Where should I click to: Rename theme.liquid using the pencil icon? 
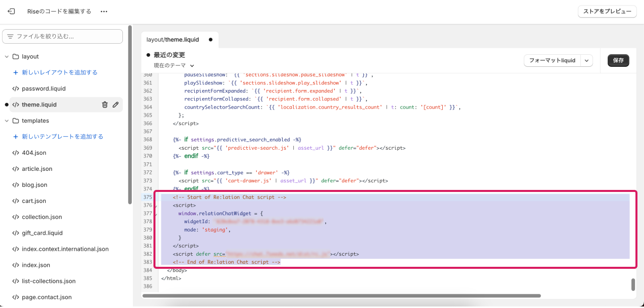coord(116,105)
